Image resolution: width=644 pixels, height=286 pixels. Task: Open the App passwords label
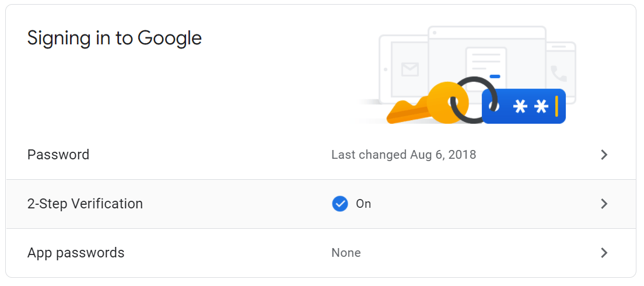[x=76, y=253]
